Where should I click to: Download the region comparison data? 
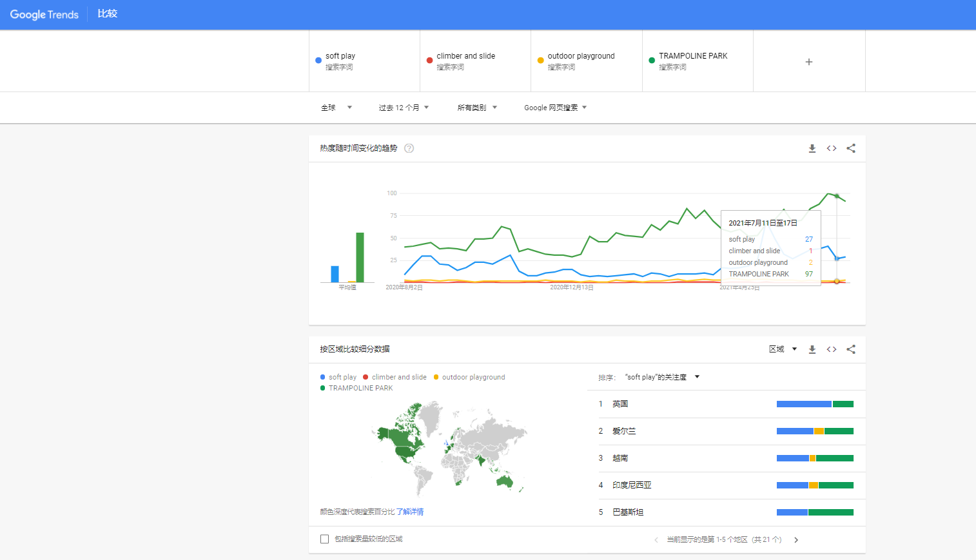click(x=812, y=349)
